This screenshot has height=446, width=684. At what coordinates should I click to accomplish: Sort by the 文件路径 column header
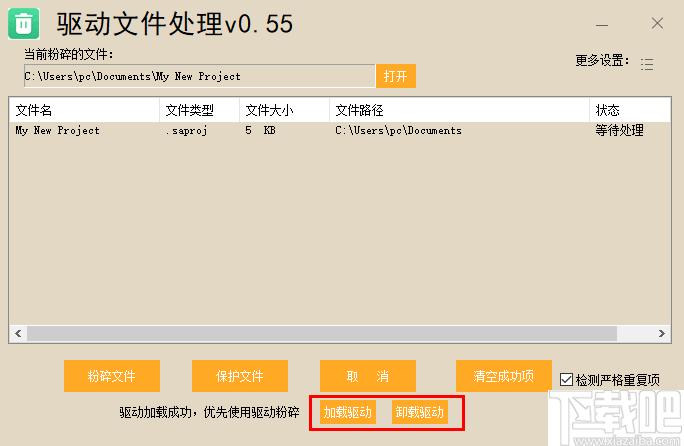pyautogui.click(x=459, y=110)
